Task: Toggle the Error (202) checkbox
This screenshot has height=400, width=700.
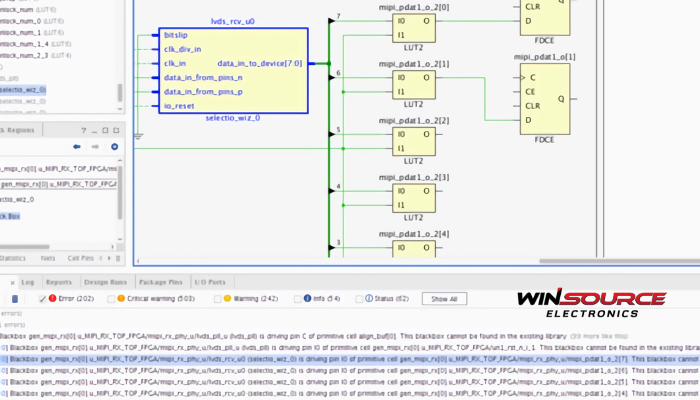Action: (43, 298)
